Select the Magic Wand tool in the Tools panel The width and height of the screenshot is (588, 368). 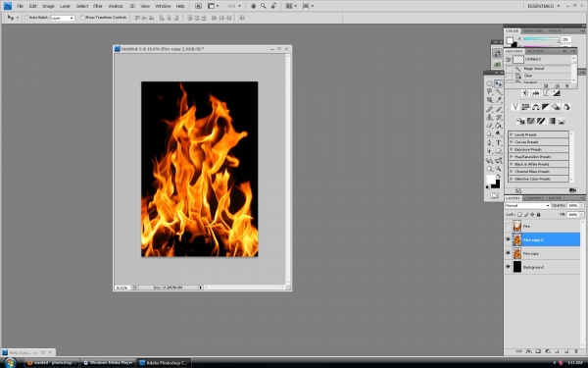click(x=499, y=91)
